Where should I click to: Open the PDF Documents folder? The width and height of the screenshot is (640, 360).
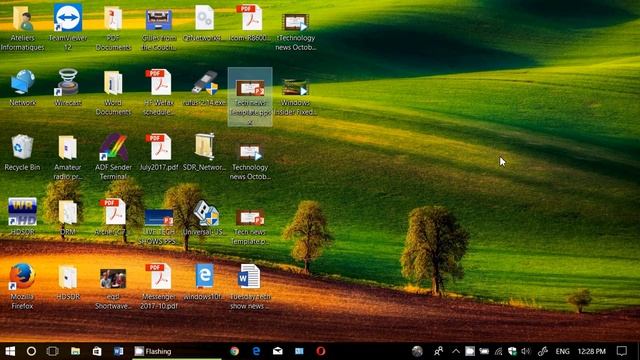tap(113, 28)
